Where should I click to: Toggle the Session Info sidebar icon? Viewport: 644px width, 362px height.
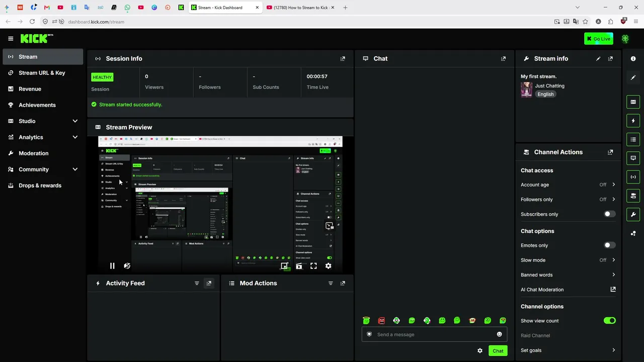click(633, 177)
